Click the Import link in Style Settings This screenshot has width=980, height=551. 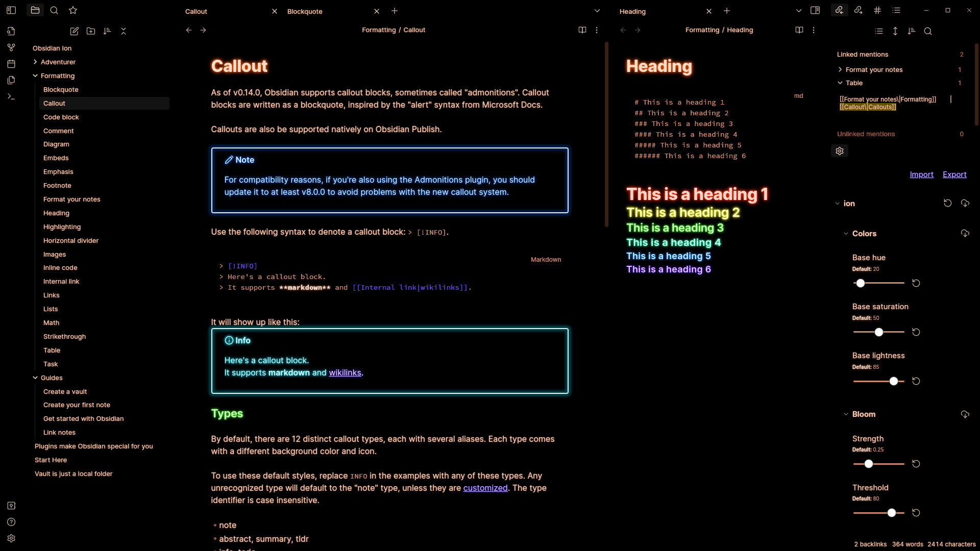click(921, 174)
